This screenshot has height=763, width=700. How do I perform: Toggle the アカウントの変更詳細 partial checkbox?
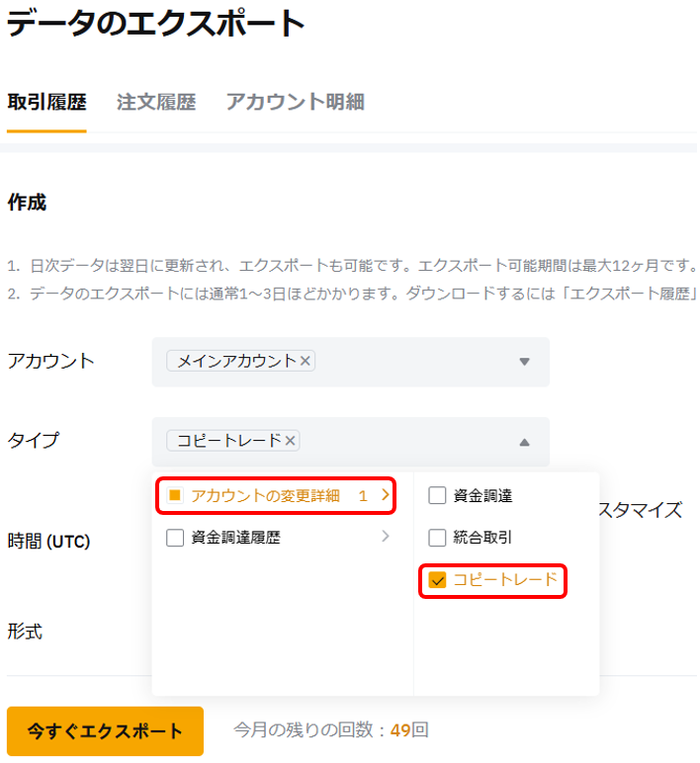pos(175,496)
